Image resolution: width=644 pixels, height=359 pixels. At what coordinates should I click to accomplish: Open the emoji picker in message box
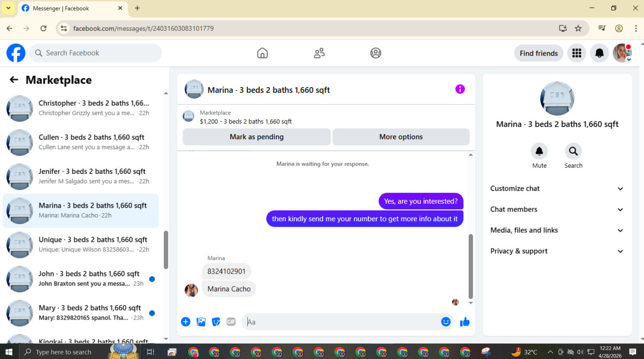click(446, 322)
